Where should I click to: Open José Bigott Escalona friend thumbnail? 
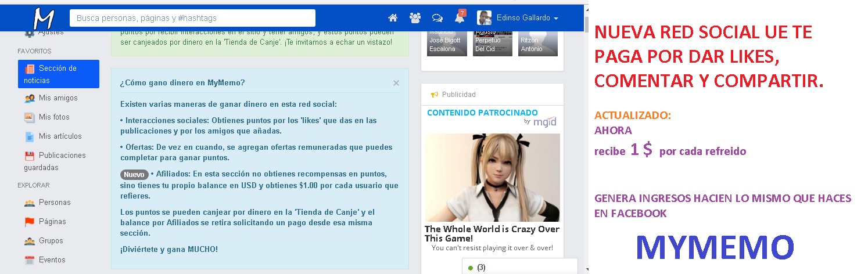pyautogui.click(x=448, y=42)
